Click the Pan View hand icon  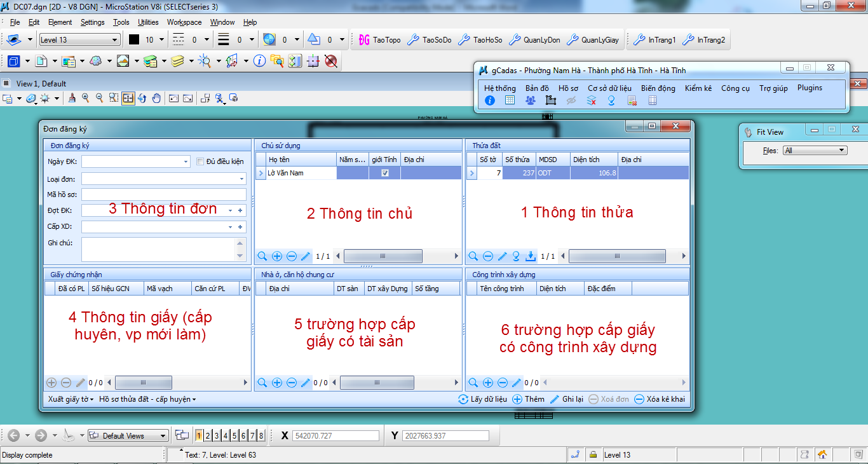156,99
